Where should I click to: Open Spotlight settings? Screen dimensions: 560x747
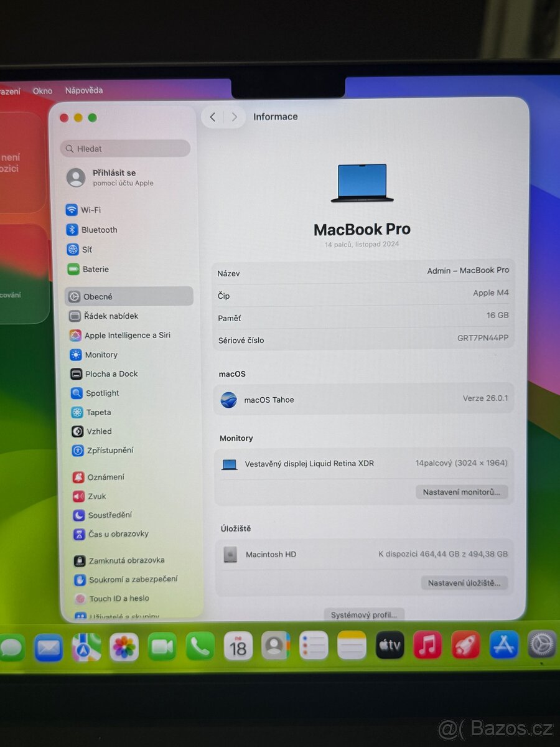click(95, 393)
